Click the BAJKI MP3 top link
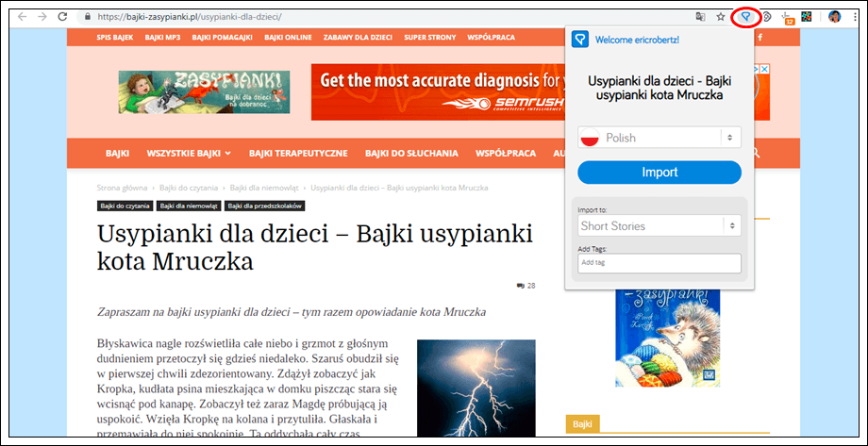Screen dimensions: 868x446 (x=160, y=38)
